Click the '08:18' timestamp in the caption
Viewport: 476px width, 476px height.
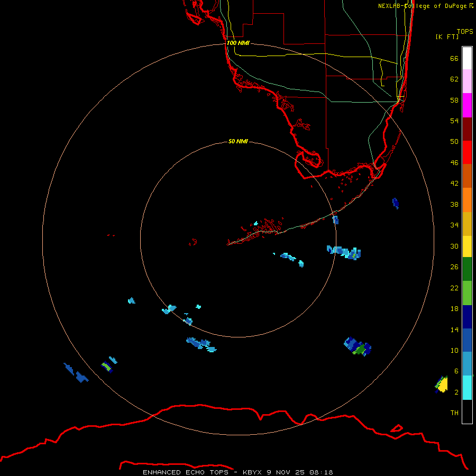click(321, 472)
